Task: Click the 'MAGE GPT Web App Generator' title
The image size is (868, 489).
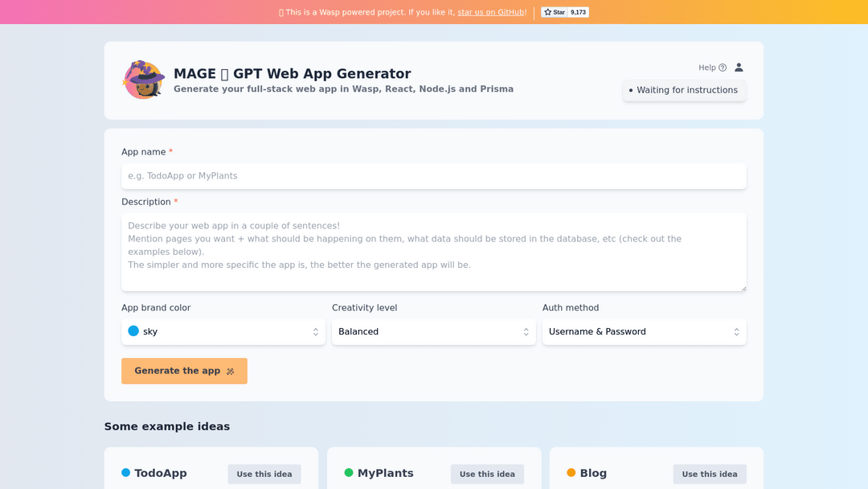Action: point(293,74)
